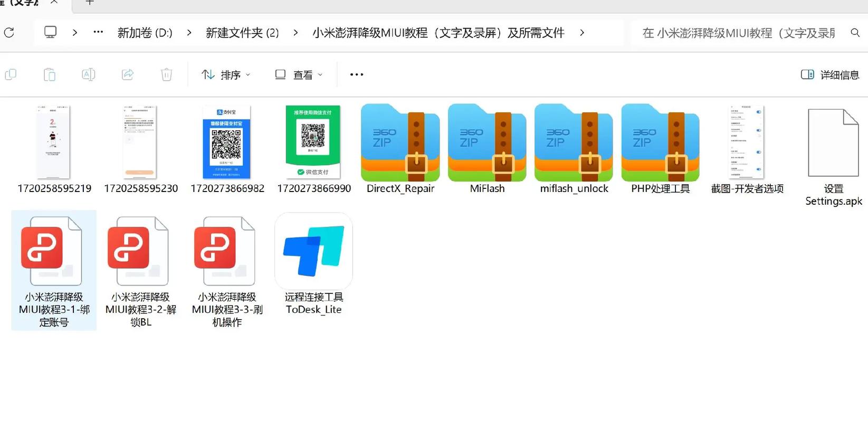Image resolution: width=868 pixels, height=422 pixels.
Task: Click the search box for this folder
Action: (738, 33)
